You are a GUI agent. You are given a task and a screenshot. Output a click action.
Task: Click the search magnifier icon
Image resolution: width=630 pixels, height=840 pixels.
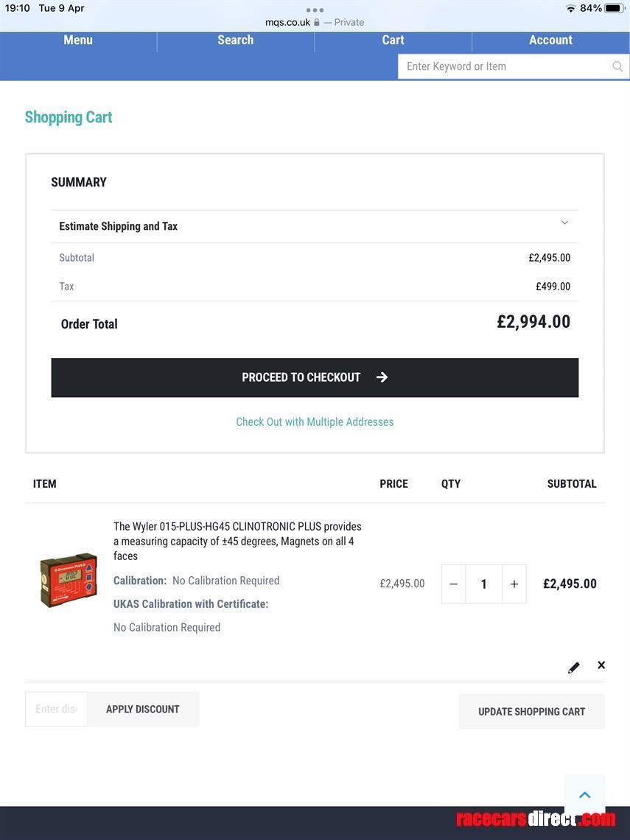coord(617,66)
